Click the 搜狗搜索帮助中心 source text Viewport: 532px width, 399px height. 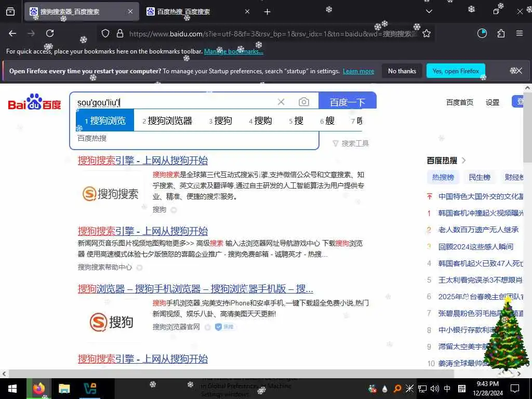(105, 268)
